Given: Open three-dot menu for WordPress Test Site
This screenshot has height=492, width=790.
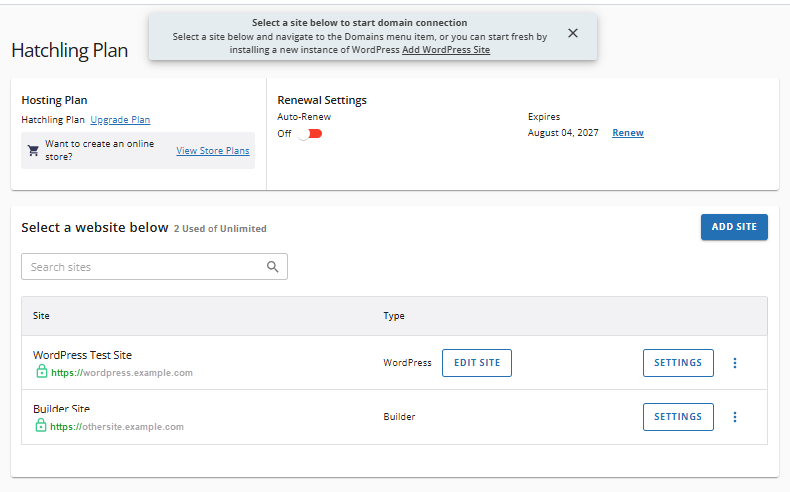Looking at the screenshot, I should coord(735,363).
